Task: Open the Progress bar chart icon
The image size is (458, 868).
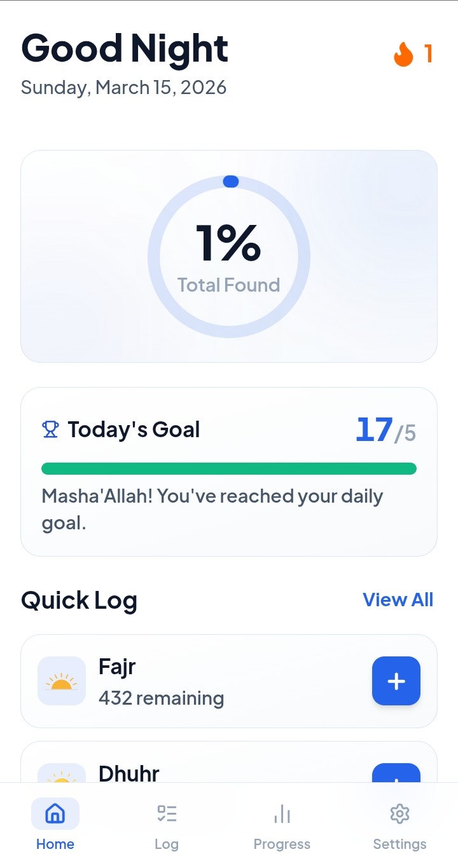Action: (x=282, y=813)
